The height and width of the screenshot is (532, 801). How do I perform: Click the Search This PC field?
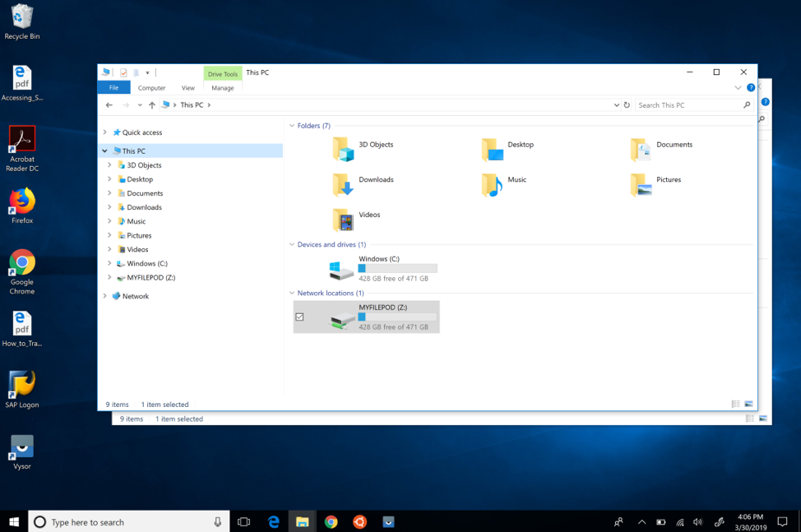tap(688, 105)
